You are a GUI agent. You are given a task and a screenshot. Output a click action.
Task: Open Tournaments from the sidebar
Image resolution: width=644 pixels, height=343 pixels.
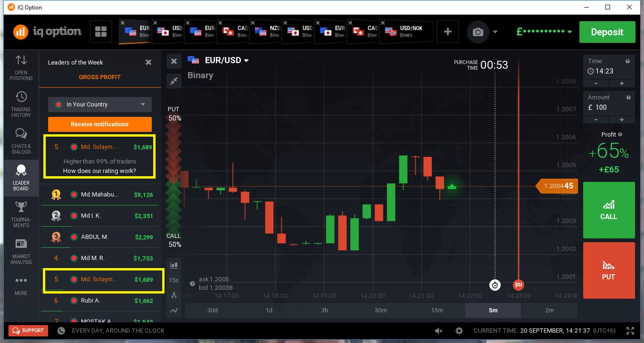[x=21, y=215]
